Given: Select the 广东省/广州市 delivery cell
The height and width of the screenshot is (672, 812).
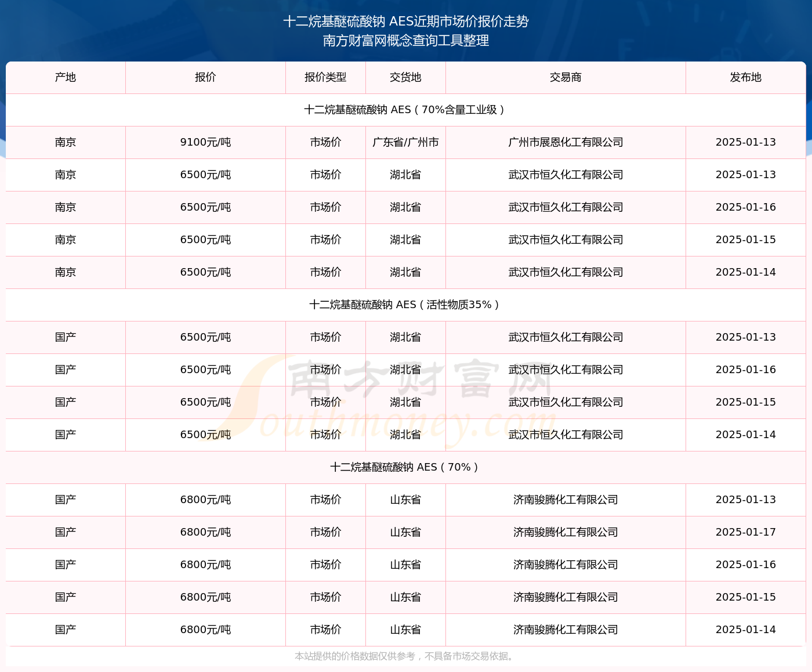Looking at the screenshot, I should (x=405, y=142).
